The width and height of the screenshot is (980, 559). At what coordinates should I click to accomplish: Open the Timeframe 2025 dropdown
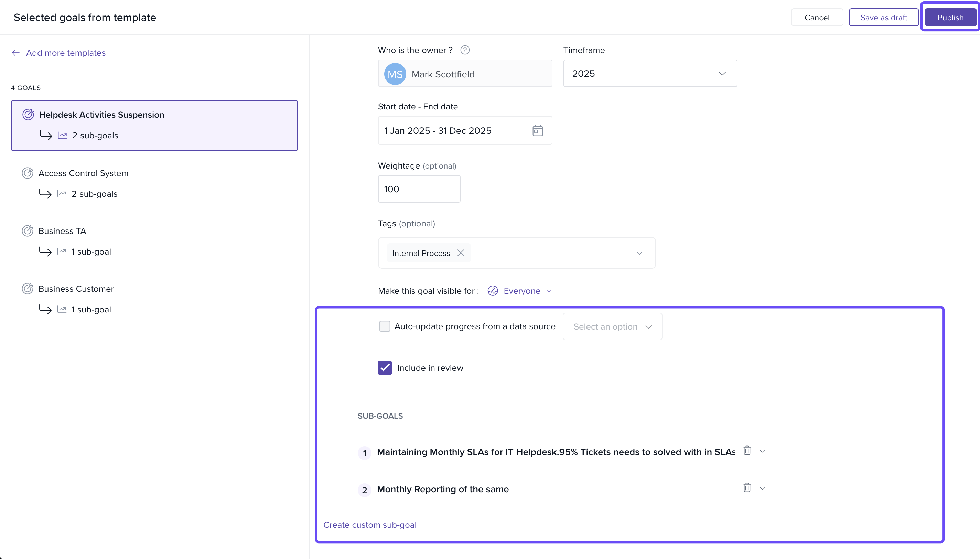650,73
